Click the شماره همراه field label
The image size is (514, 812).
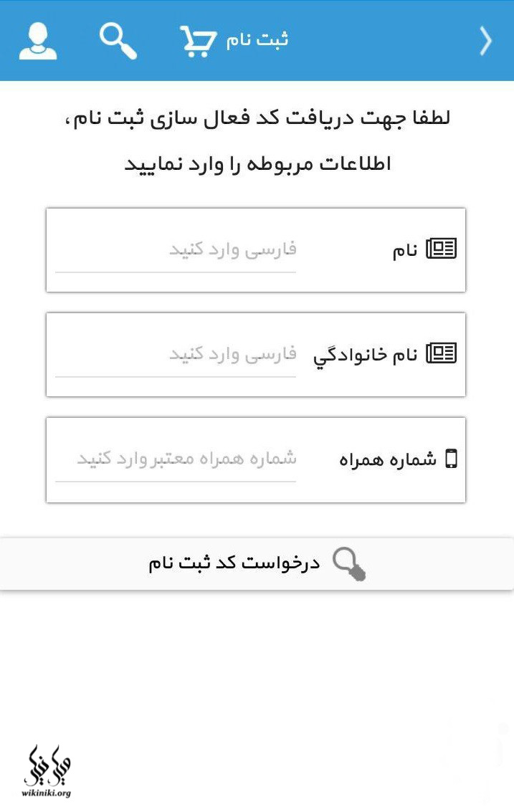[x=388, y=460]
